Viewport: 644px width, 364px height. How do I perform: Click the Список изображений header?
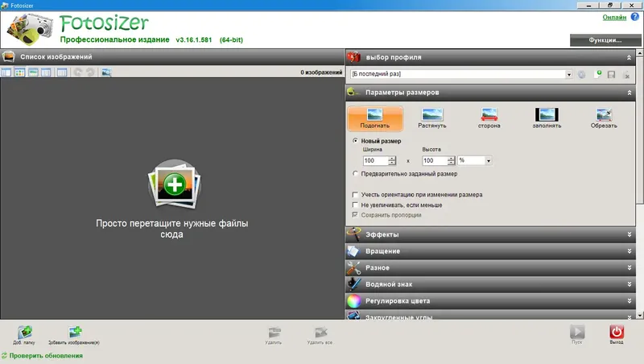point(172,57)
